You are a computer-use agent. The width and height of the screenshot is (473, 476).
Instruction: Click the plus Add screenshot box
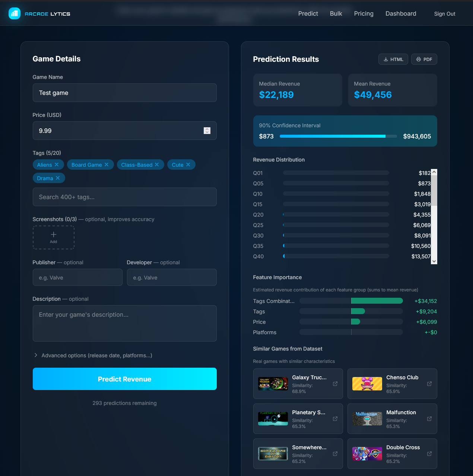coord(54,237)
